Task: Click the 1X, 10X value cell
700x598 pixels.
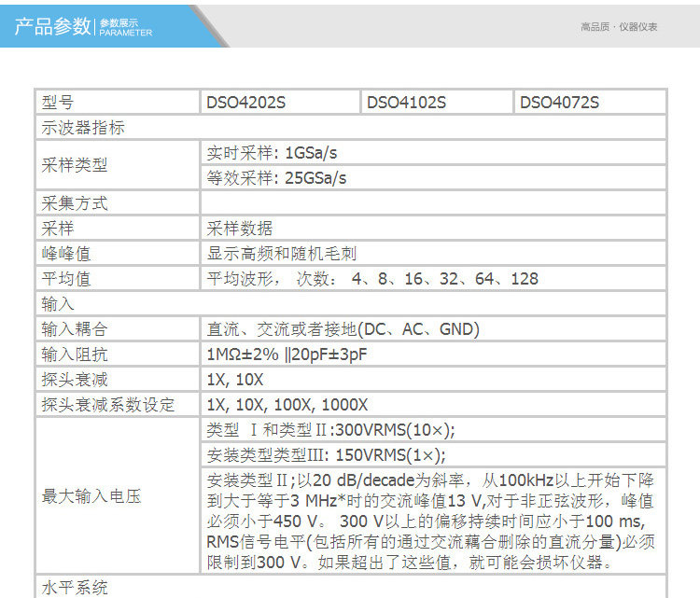Action: click(433, 380)
